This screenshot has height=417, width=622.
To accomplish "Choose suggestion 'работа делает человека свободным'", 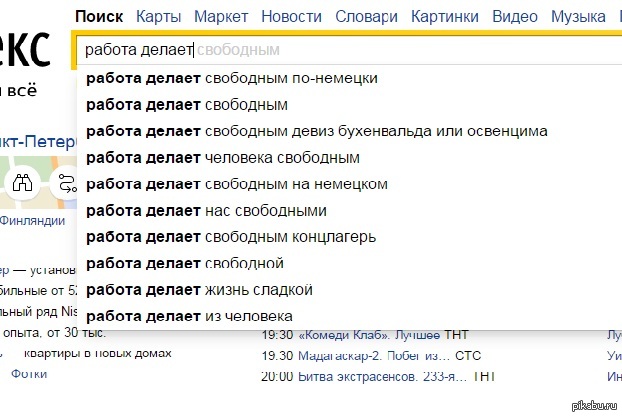I will [222, 158].
